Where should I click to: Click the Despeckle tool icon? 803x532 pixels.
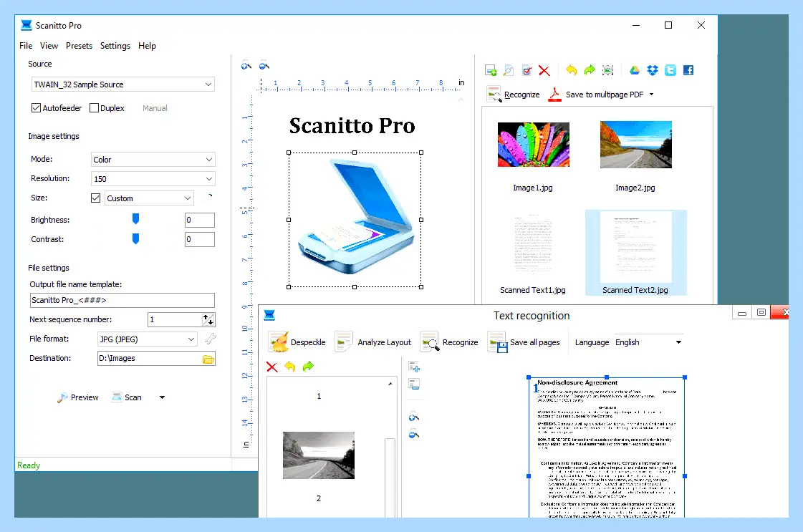[279, 342]
